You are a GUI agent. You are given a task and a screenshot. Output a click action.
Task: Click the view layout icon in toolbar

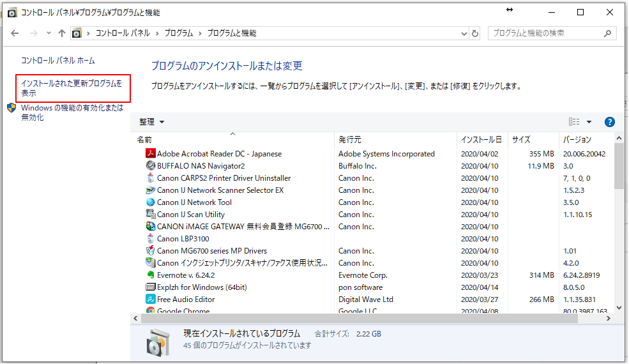coord(573,121)
